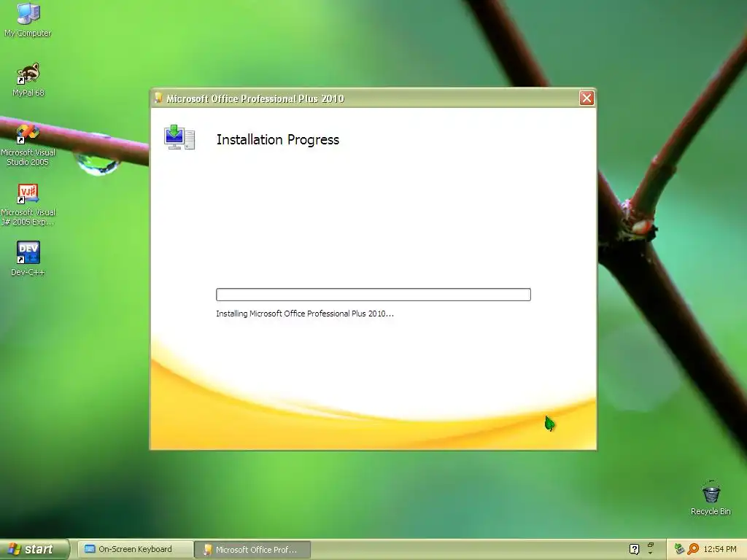Click the setup window title bar text
Image resolution: width=747 pixels, height=560 pixels.
pyautogui.click(x=255, y=98)
